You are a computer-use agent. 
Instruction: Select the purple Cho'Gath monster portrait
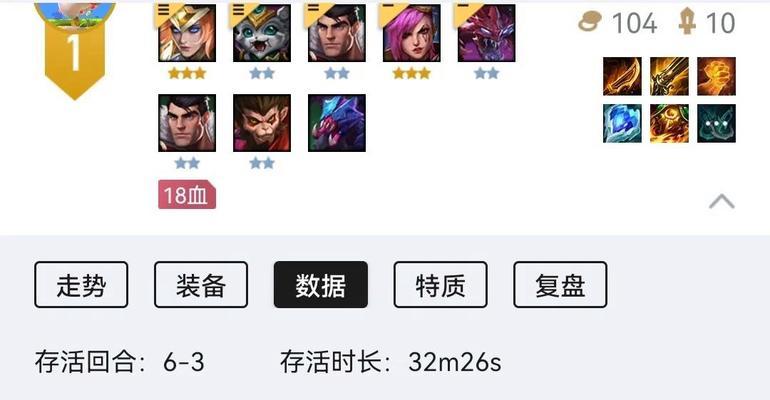point(487,33)
